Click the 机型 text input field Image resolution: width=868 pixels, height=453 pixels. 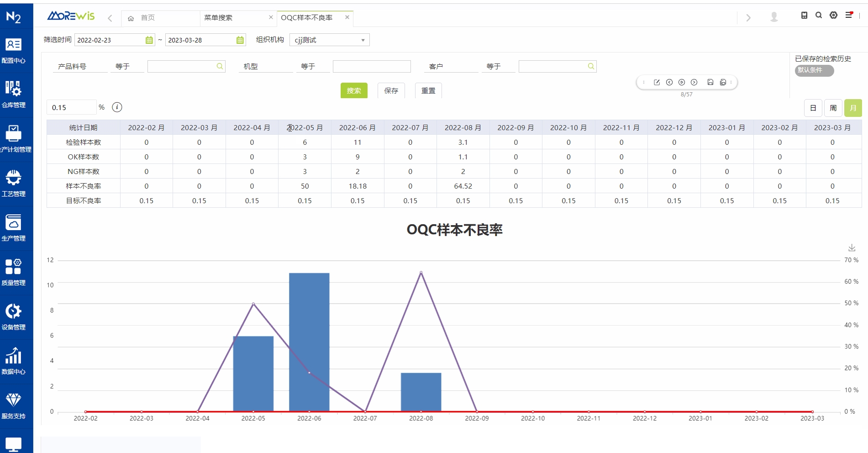[x=371, y=67]
